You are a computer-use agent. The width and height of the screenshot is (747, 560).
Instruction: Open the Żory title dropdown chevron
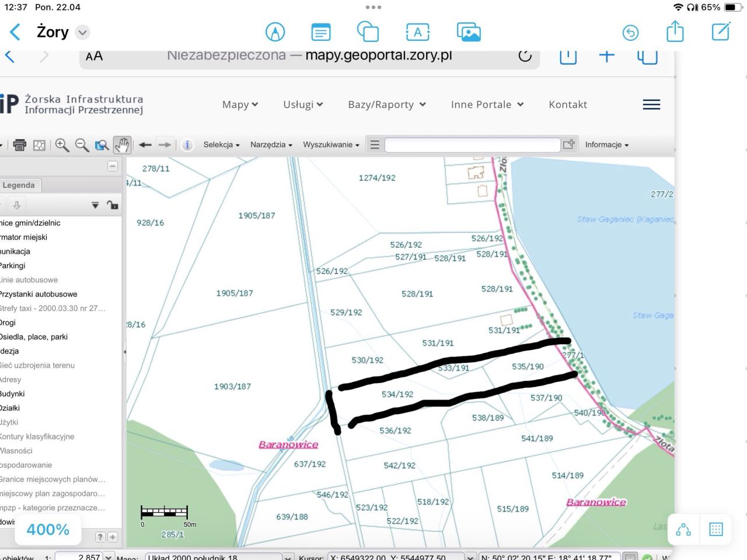coord(83,33)
